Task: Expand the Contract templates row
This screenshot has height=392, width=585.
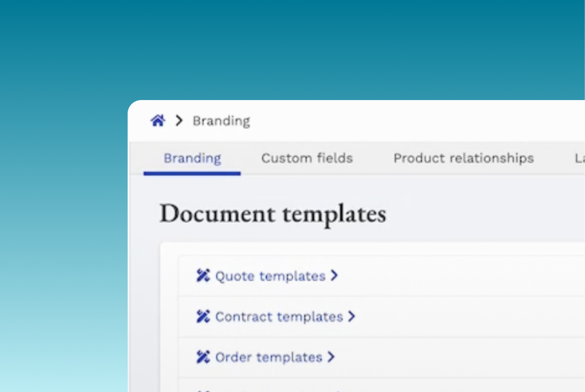Action: coord(352,316)
